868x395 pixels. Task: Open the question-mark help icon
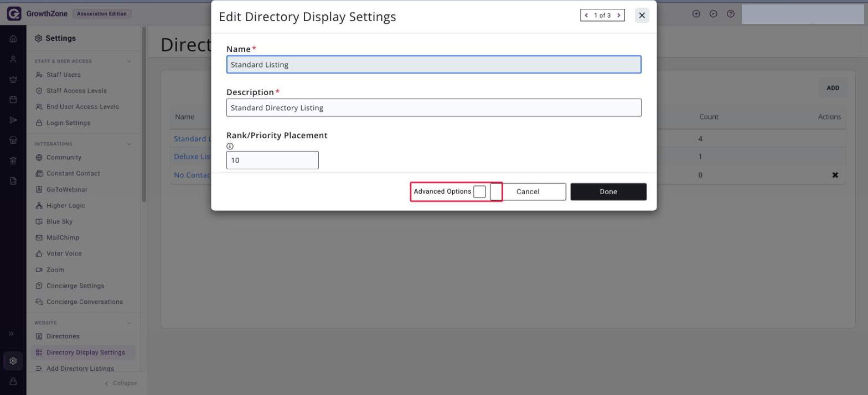coord(731,14)
